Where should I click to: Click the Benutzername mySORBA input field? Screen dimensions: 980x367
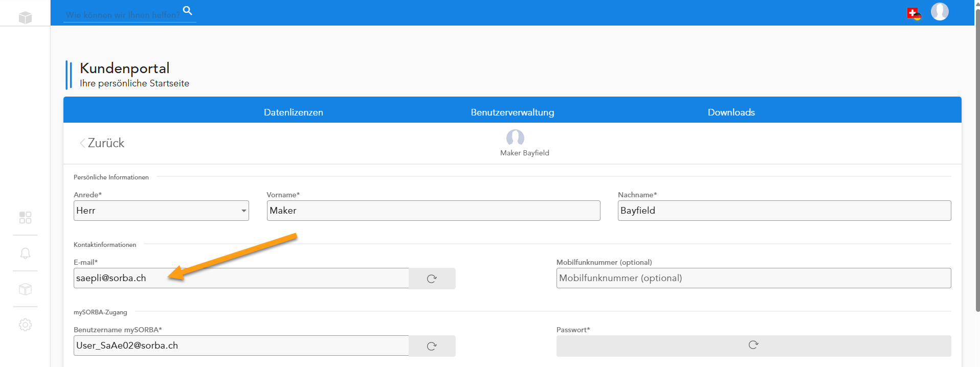[x=241, y=346]
